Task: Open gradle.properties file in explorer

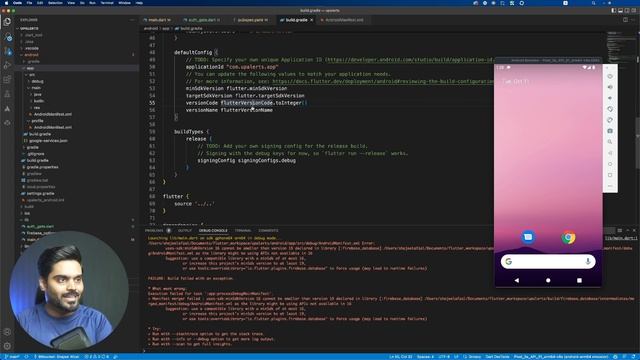Action: click(x=42, y=167)
